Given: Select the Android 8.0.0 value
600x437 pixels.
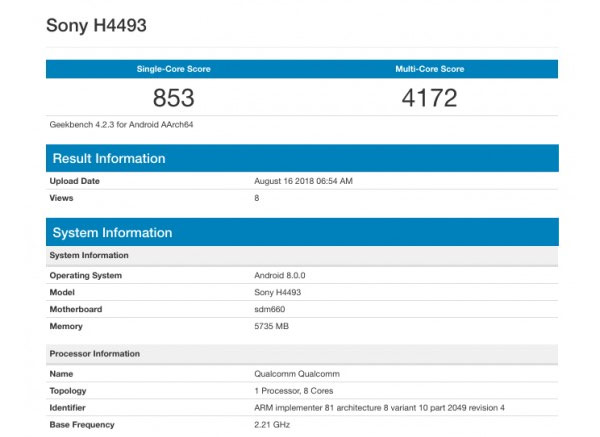Looking at the screenshot, I should 280,276.
